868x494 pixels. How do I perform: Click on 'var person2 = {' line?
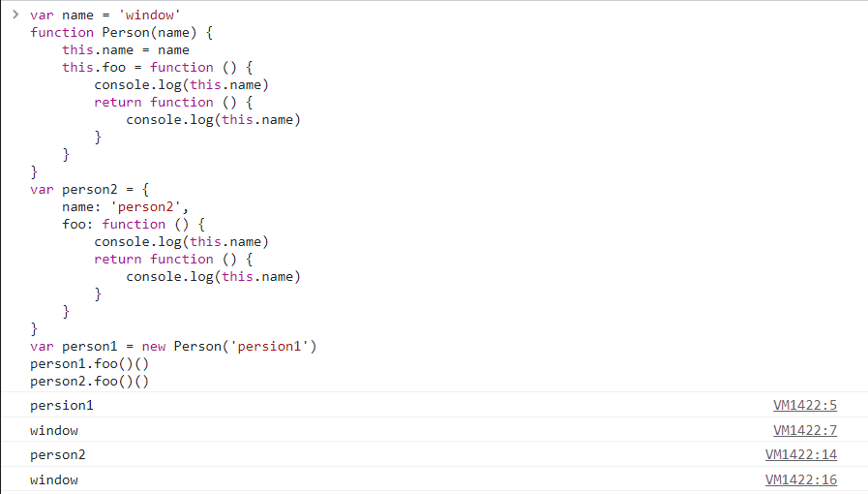click(x=89, y=189)
